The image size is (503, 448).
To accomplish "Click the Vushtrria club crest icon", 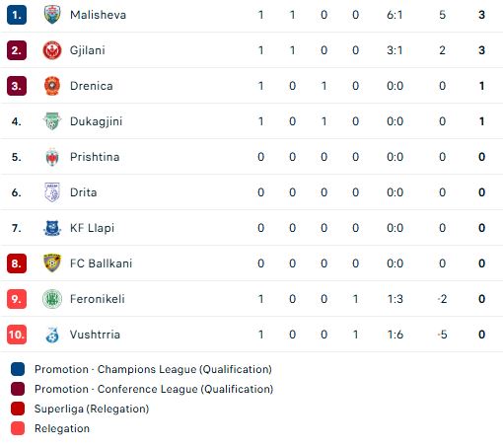I will pos(52,335).
